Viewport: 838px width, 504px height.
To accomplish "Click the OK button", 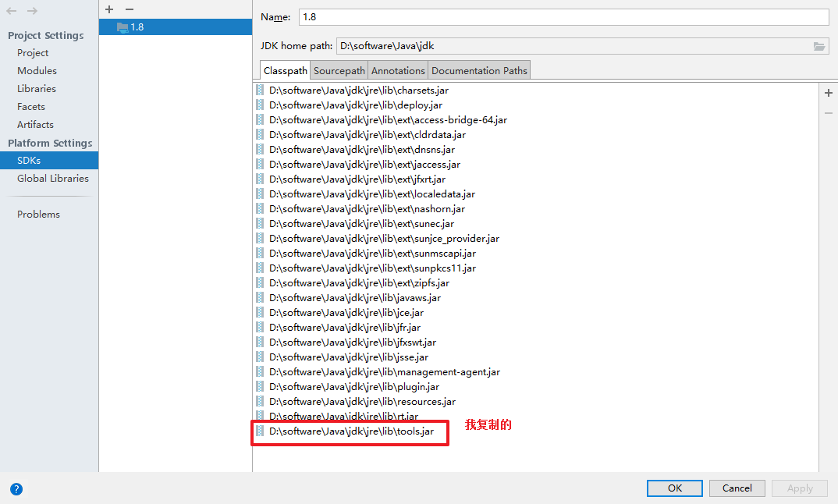I will pos(674,488).
